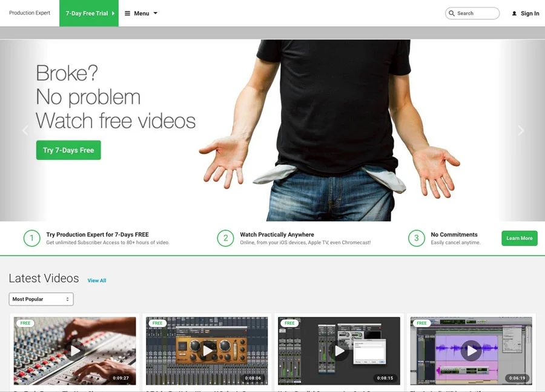Click the 0:08:15 duration label
Viewport: 545px width, 392px height.
tap(385, 378)
